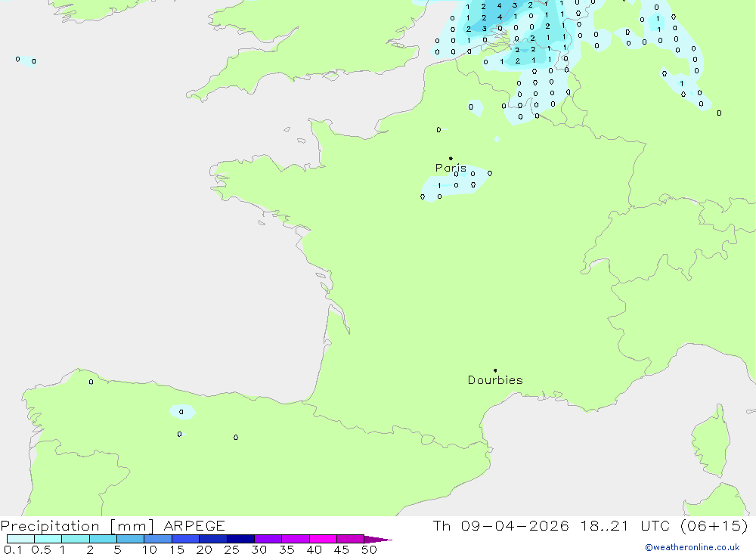This screenshot has width=756, height=554.
Task: Click the precipitation value 4 over the Netherlands
Action: coord(499,6)
